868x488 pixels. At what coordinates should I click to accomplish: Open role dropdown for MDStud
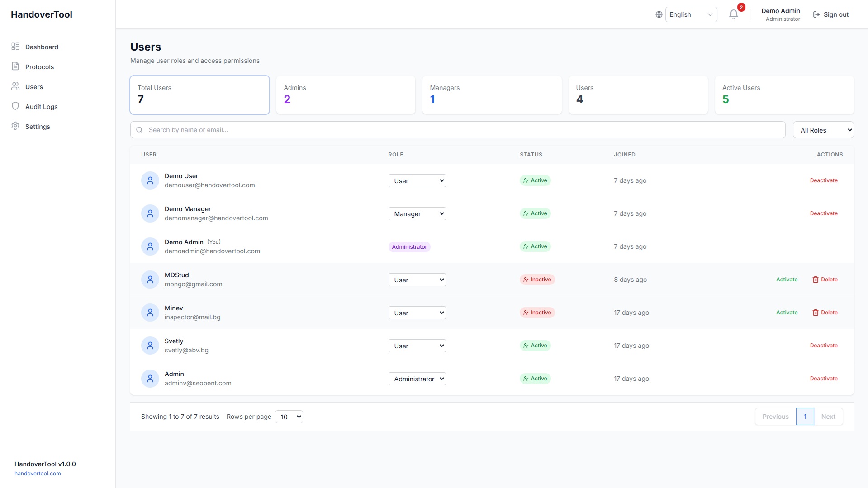pyautogui.click(x=417, y=280)
